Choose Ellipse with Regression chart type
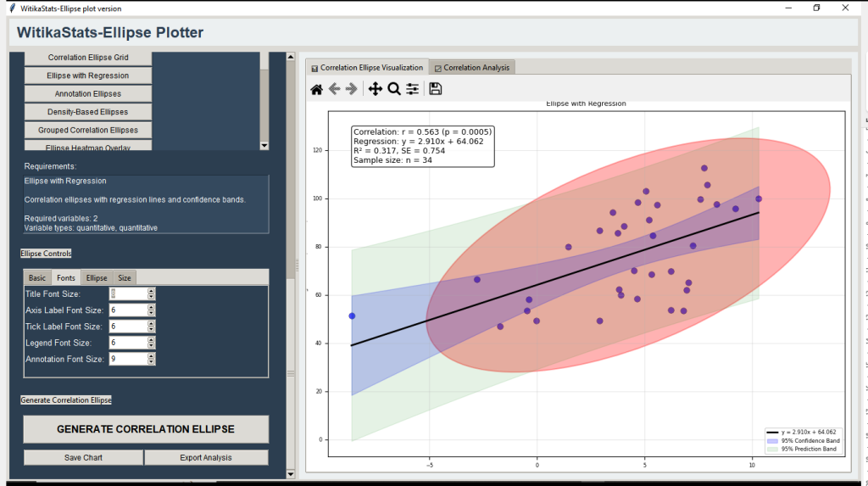 [x=88, y=75]
